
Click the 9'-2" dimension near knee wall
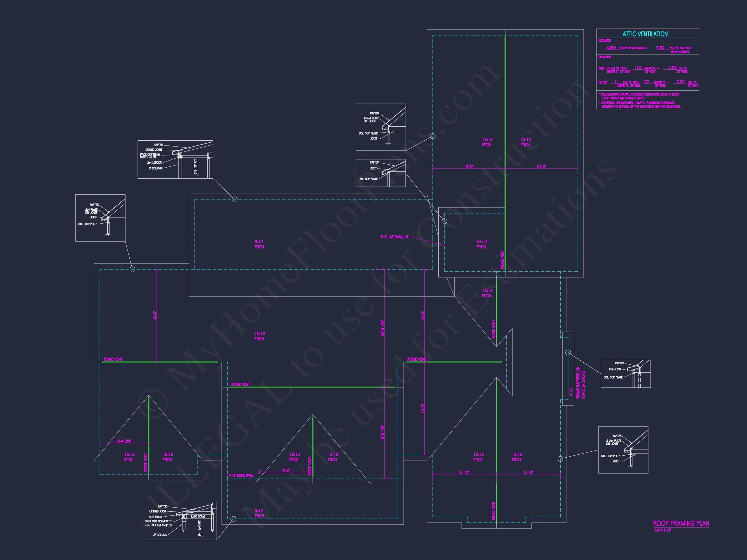[286, 470]
